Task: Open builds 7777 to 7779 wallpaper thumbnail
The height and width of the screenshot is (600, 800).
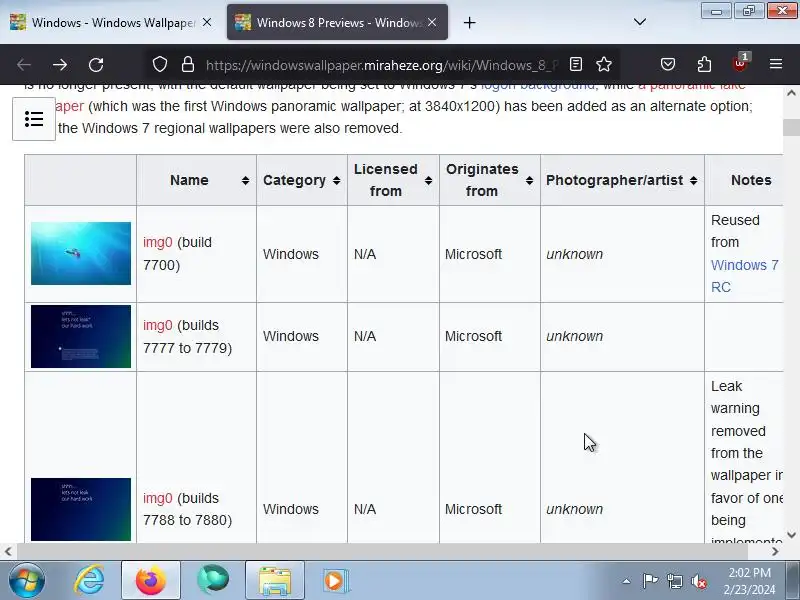Action: click(x=81, y=336)
